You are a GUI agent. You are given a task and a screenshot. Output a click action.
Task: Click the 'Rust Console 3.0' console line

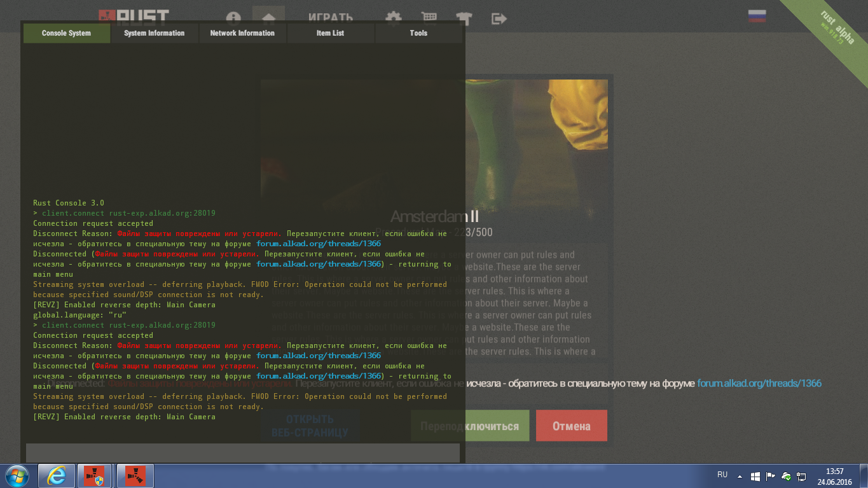69,203
